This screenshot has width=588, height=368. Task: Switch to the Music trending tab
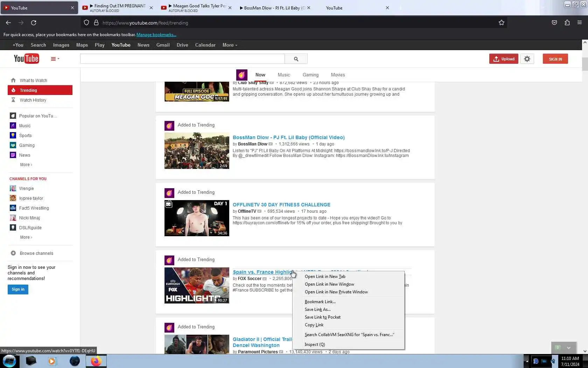(284, 75)
